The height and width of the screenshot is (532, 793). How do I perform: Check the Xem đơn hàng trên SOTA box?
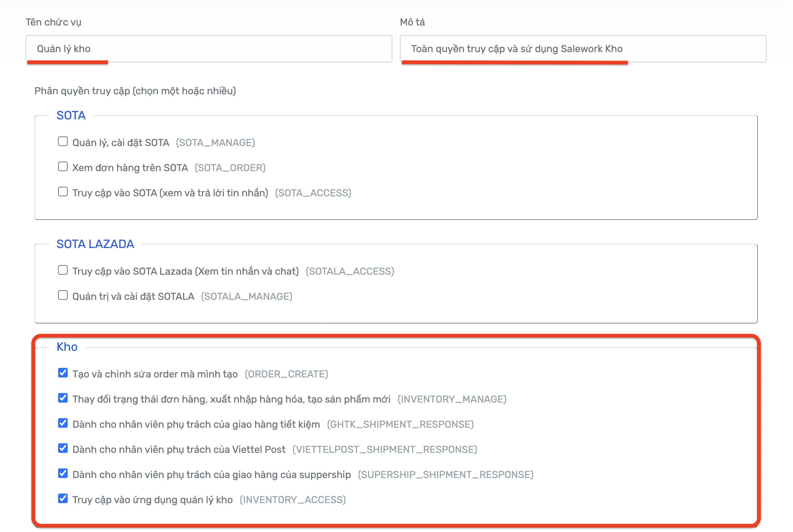tap(63, 167)
